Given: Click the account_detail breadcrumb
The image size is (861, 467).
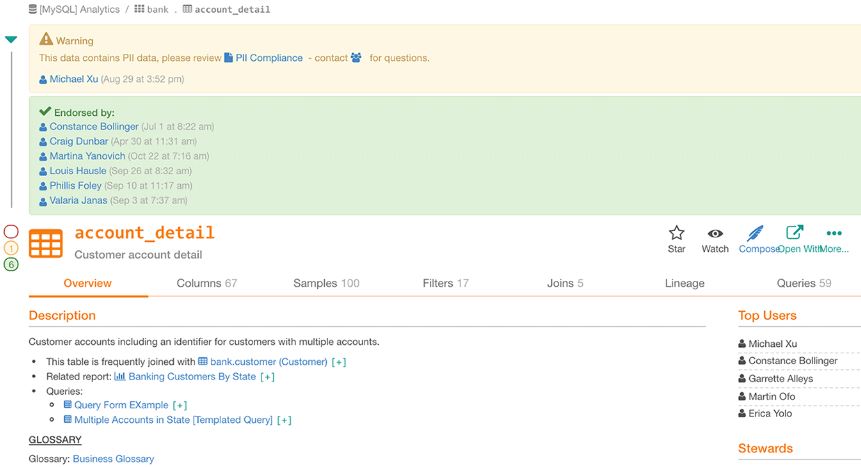Looking at the screenshot, I should (226, 9).
